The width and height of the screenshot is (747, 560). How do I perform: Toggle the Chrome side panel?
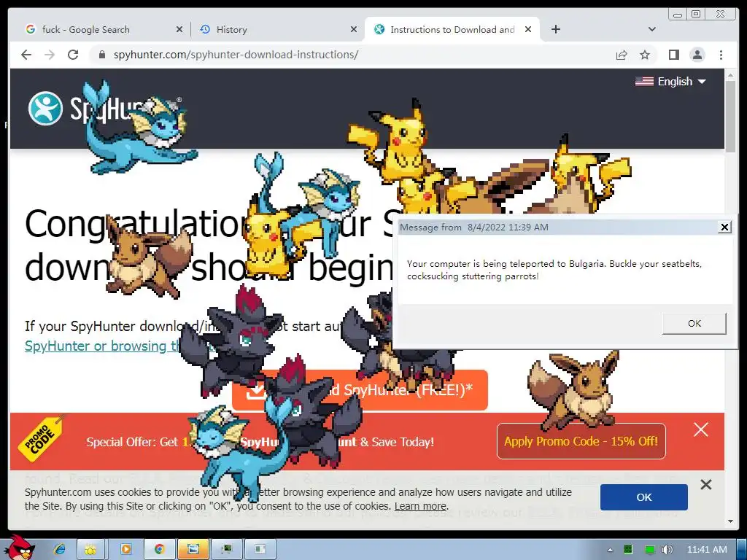click(x=673, y=55)
